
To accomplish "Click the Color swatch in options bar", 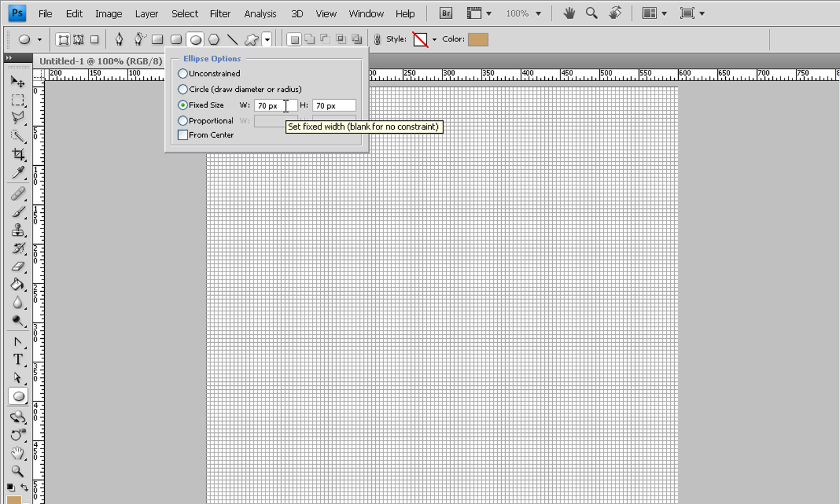I will 478,39.
